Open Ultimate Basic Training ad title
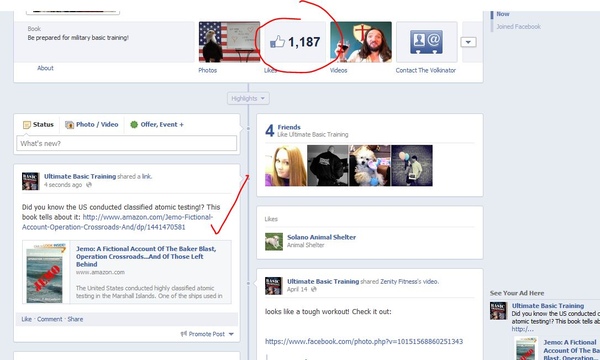The height and width of the screenshot is (360, 600). 548,306
